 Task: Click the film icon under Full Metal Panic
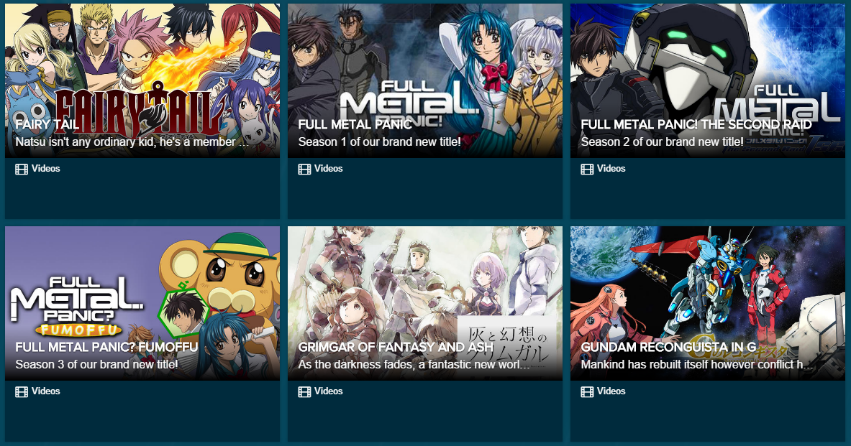pyautogui.click(x=304, y=169)
